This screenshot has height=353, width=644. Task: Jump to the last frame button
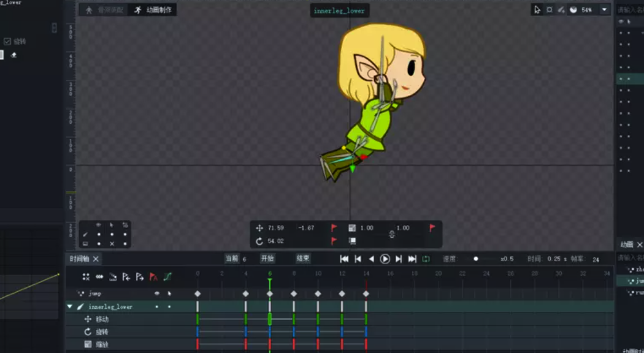[412, 259]
